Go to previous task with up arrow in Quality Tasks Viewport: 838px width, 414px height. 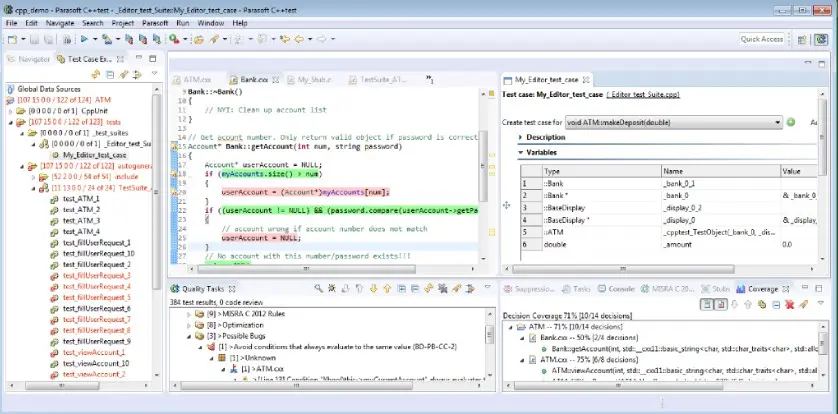[x=387, y=288]
